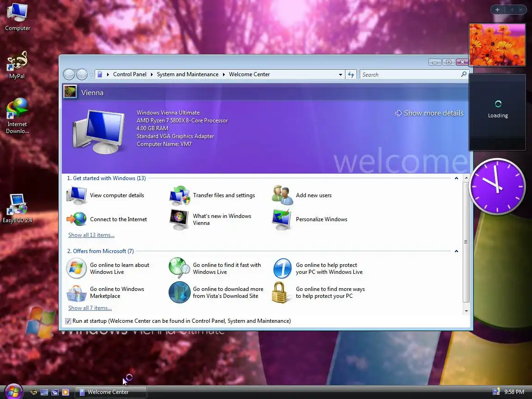
Task: Select the MyPal desktop shortcut
Action: point(17,65)
